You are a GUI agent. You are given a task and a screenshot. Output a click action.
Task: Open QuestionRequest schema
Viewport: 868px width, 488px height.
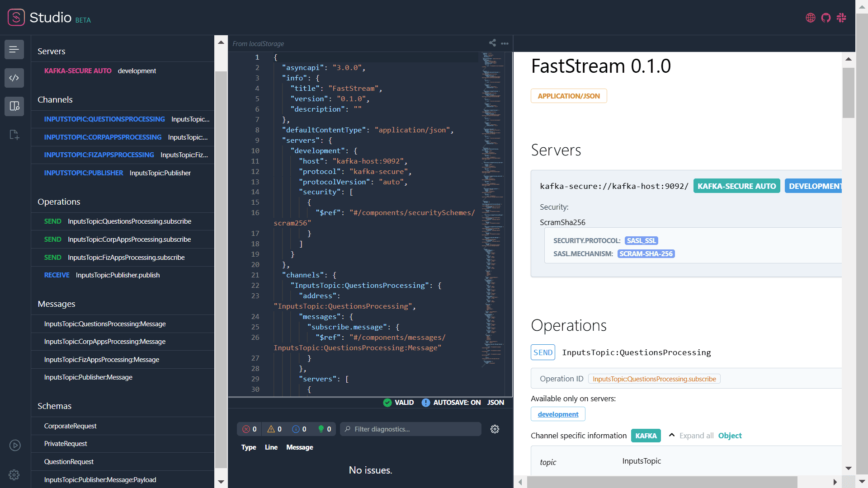click(x=123, y=462)
